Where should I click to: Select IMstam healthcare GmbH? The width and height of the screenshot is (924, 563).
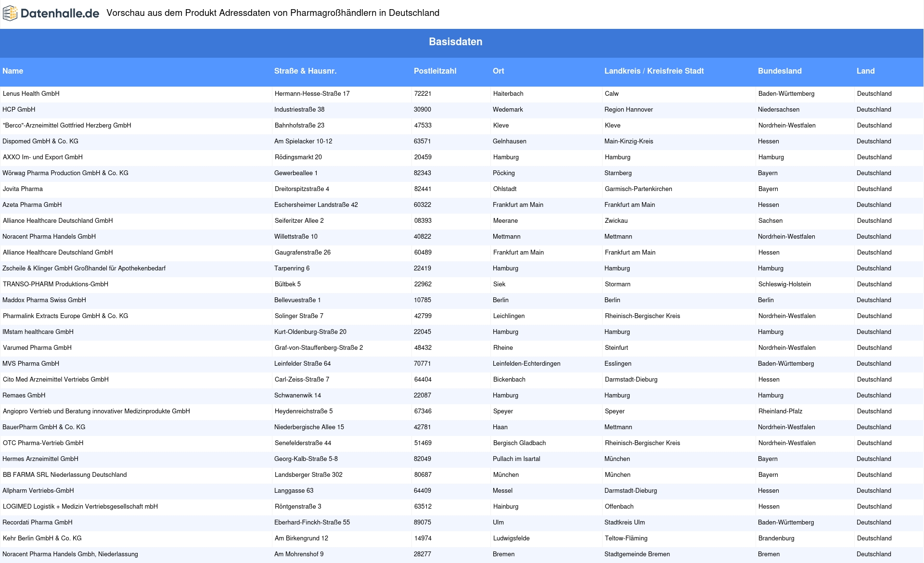coord(38,332)
